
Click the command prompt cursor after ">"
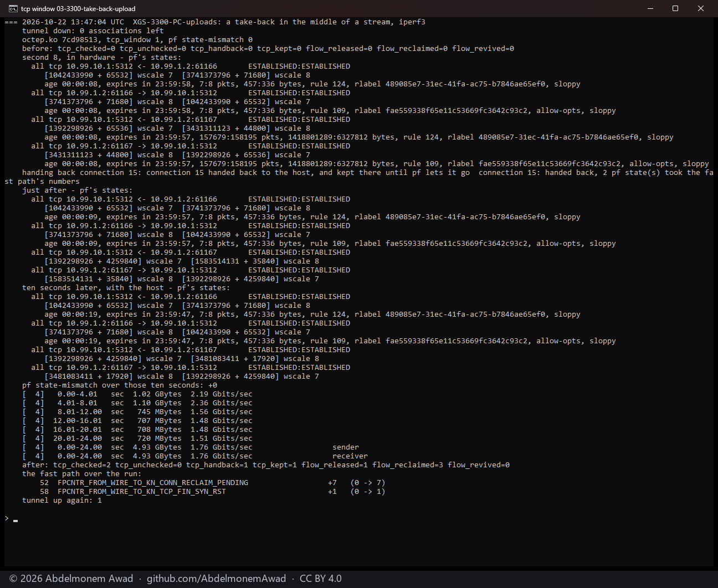click(16, 520)
